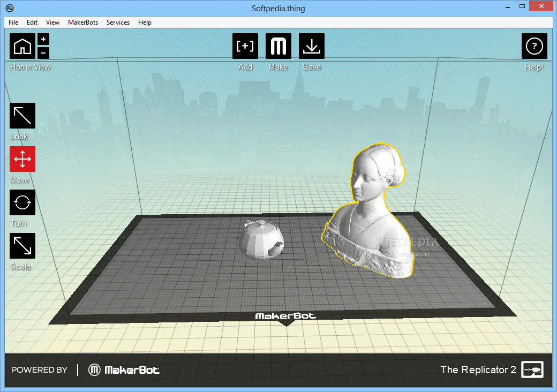Open the File menu

pyautogui.click(x=13, y=22)
